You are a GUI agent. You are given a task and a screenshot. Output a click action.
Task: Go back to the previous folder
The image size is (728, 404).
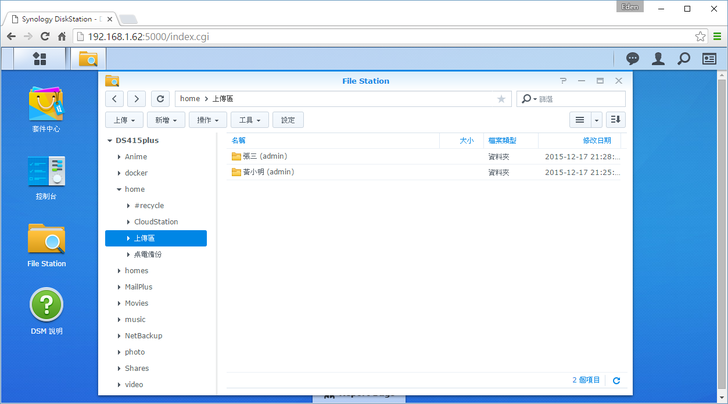pos(115,99)
